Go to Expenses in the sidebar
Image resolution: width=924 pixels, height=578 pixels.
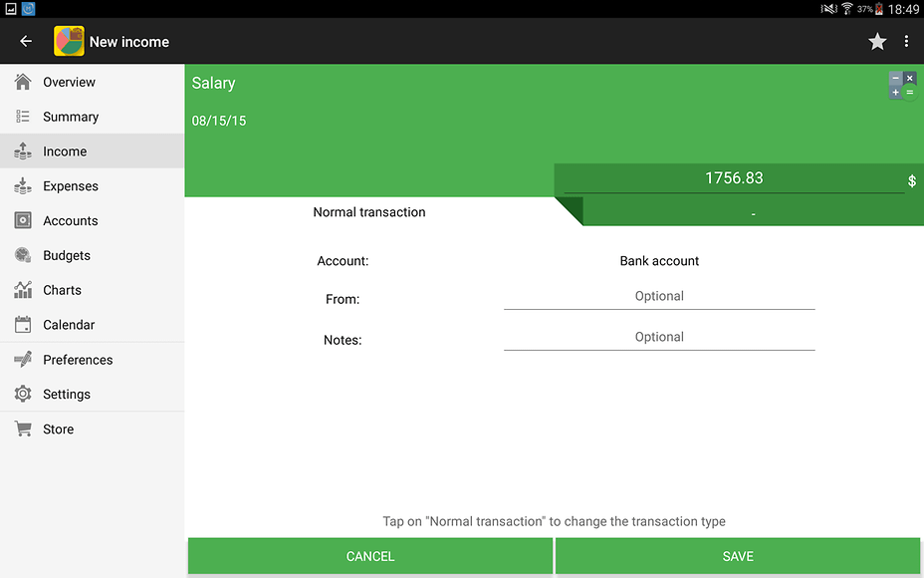coord(92,185)
